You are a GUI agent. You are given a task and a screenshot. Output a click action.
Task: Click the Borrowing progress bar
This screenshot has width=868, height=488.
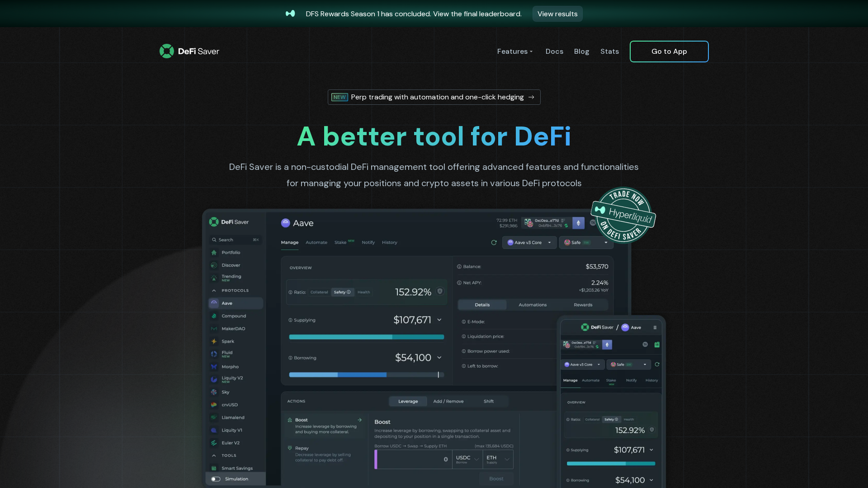click(x=367, y=375)
